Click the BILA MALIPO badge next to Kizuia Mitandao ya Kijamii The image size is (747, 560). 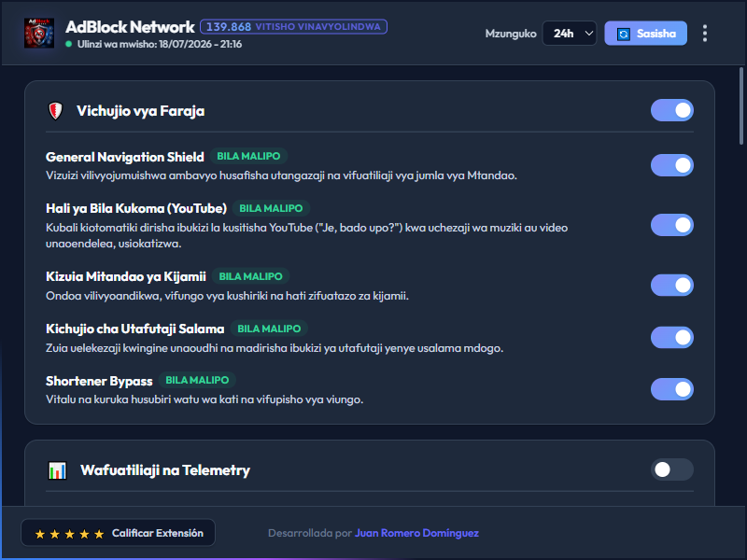point(250,276)
